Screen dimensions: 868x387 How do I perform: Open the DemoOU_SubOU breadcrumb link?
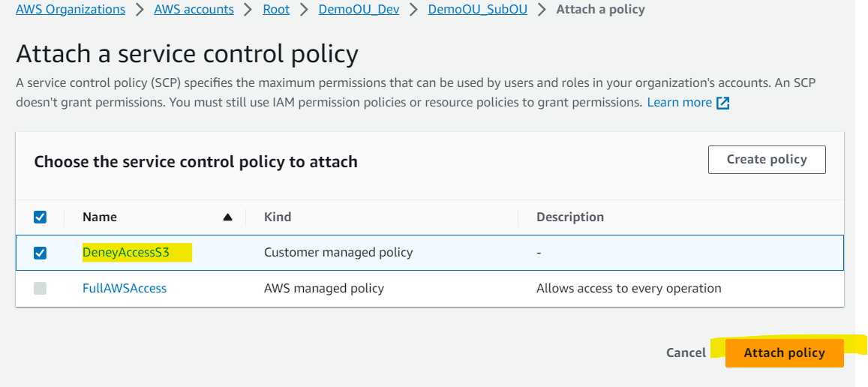pos(478,10)
